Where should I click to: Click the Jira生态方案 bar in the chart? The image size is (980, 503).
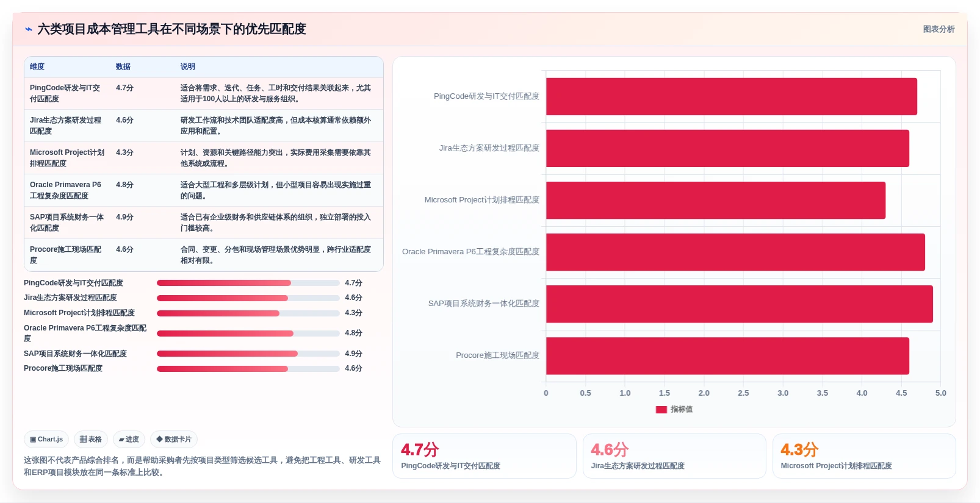[727, 148]
